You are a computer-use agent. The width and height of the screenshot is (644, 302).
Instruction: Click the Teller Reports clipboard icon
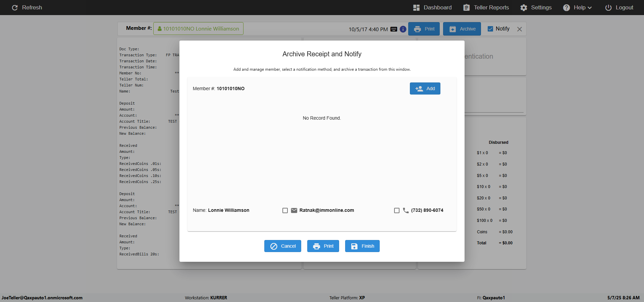pos(467,7)
